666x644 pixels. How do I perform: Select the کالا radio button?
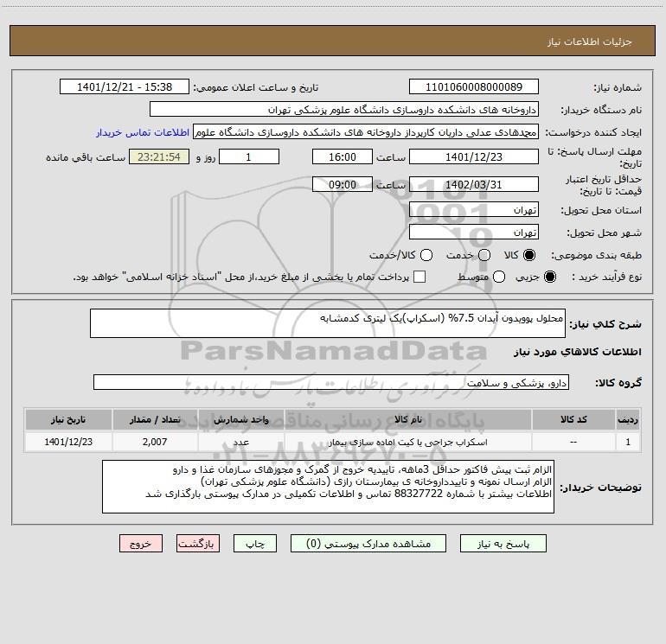(529, 255)
